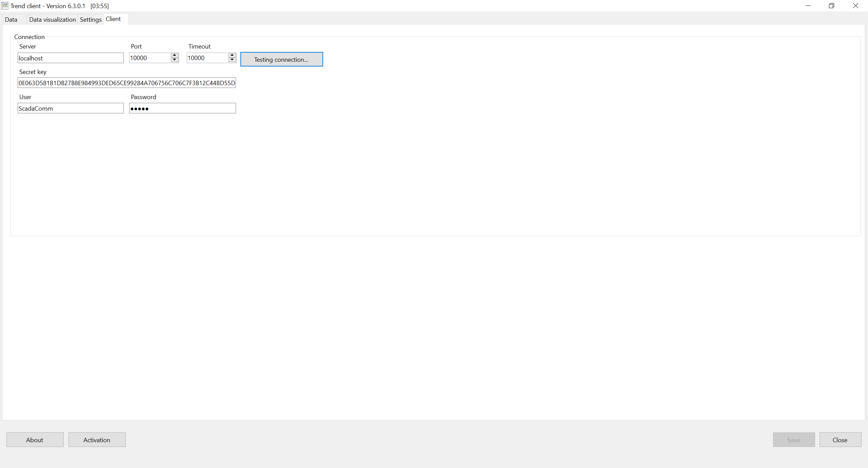Click the Save button
The image size is (868, 468).
click(x=793, y=440)
